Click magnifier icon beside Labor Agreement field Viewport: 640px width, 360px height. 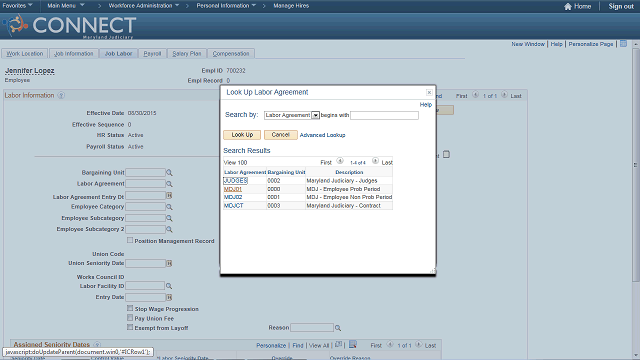[x=169, y=184]
